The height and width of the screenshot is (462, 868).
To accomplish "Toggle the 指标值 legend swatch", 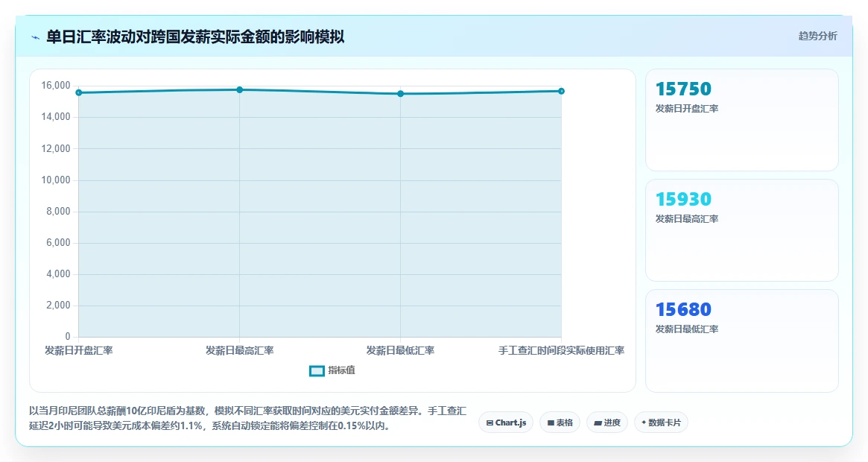I will point(317,370).
